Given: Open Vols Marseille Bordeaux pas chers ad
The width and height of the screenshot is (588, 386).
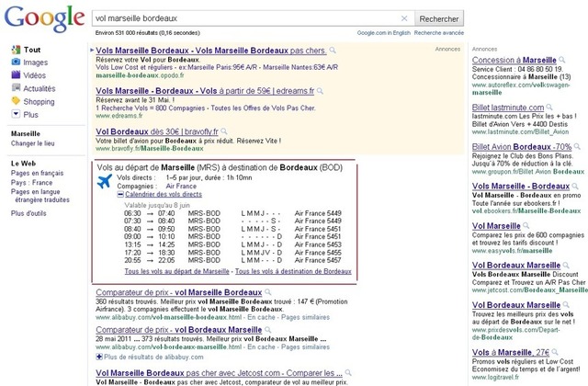Looking at the screenshot, I should pyautogui.click(x=211, y=51).
